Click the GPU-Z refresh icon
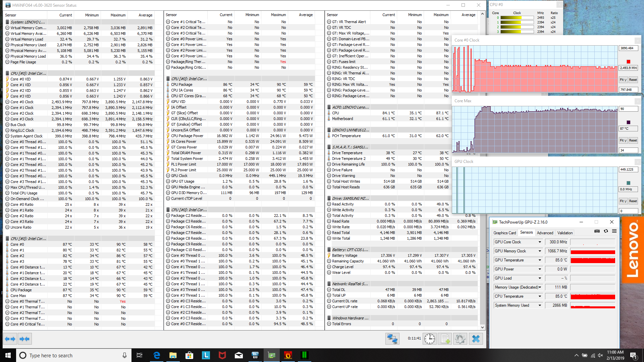This screenshot has height=362, width=644. (x=606, y=231)
